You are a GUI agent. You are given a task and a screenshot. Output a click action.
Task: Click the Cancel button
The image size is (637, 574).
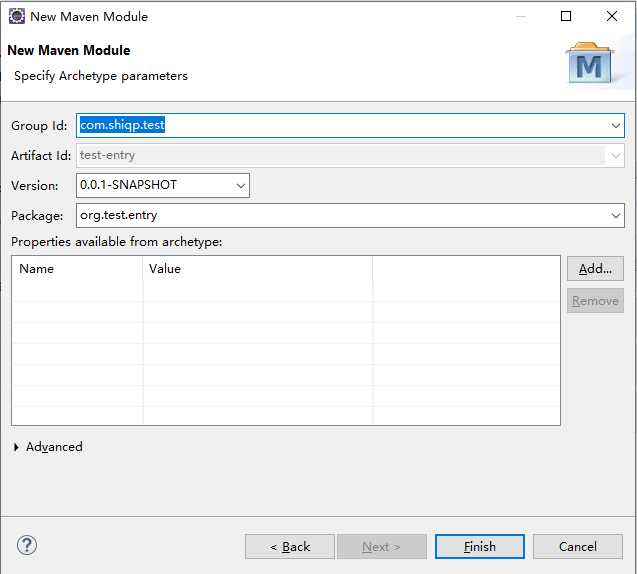(x=578, y=546)
